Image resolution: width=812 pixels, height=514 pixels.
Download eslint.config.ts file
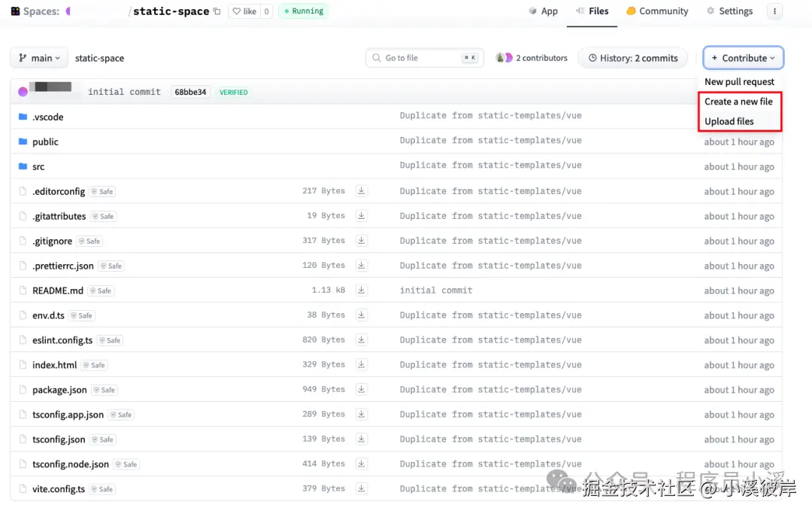[362, 340]
